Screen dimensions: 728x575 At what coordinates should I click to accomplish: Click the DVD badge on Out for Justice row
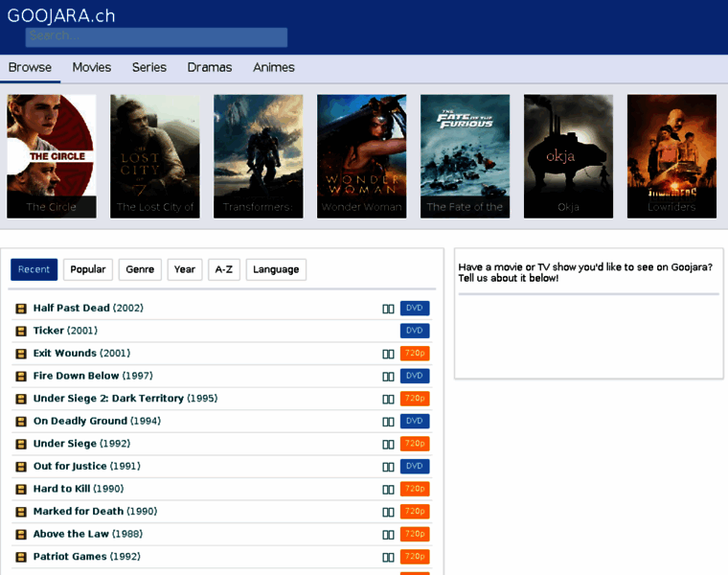pyautogui.click(x=415, y=467)
